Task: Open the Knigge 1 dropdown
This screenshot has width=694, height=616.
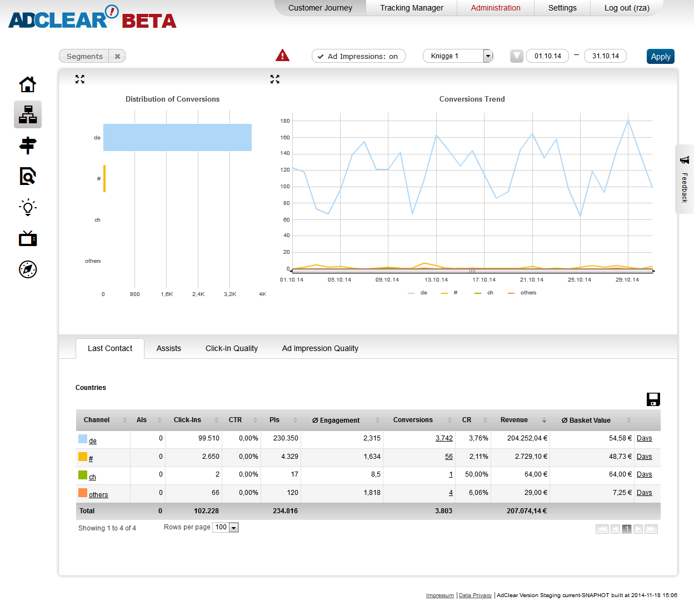Action: coord(488,56)
